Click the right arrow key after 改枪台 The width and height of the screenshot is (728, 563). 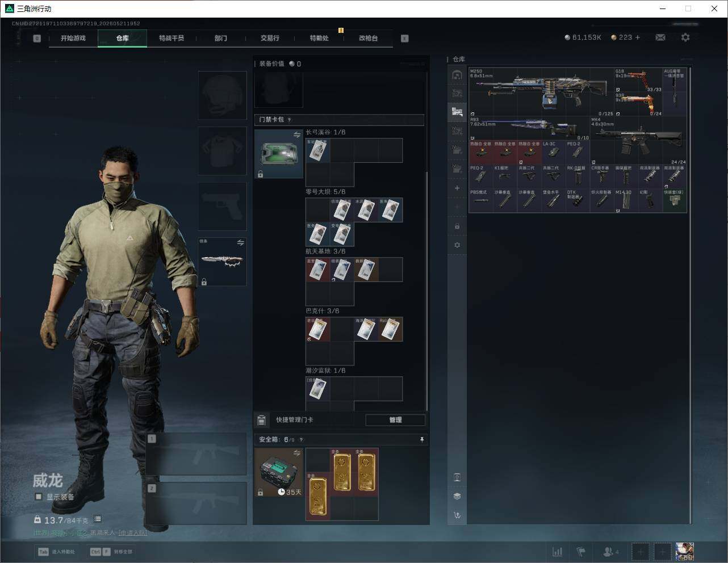coord(405,38)
